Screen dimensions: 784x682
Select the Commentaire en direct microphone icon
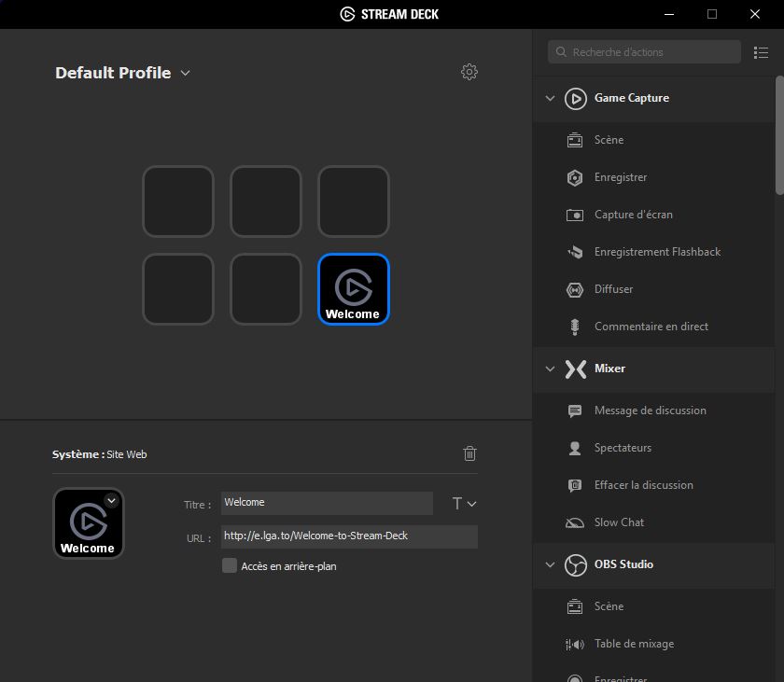pos(575,327)
